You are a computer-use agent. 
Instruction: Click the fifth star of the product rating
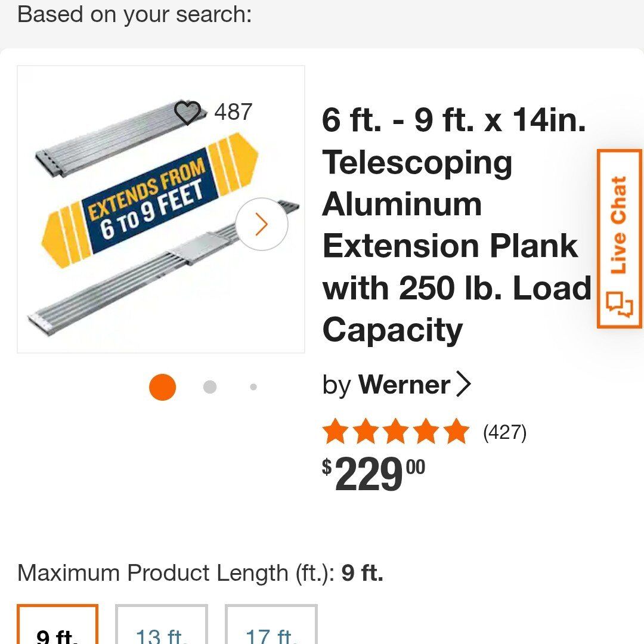point(456,431)
